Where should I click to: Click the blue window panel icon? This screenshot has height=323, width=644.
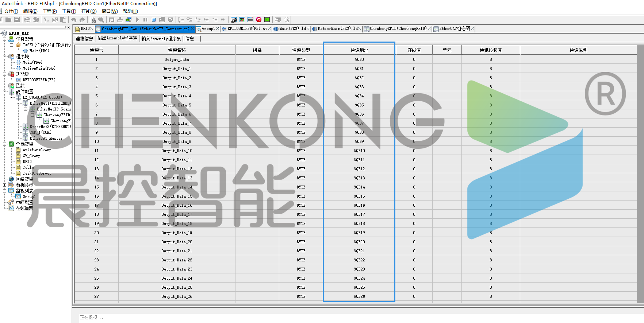(250, 20)
